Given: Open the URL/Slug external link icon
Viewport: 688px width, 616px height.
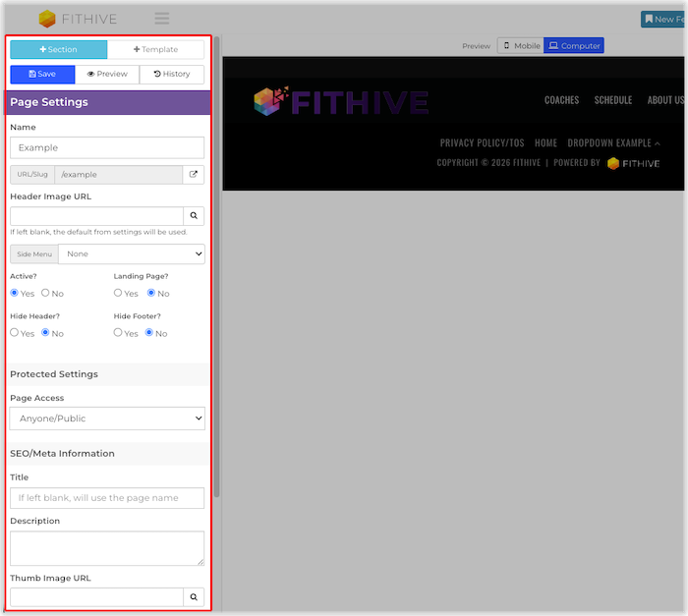Looking at the screenshot, I should (194, 175).
